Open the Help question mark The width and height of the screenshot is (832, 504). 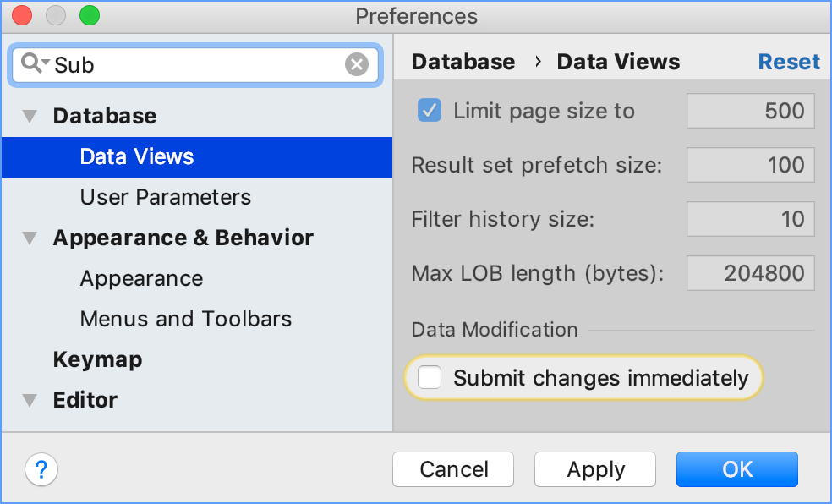point(41,469)
